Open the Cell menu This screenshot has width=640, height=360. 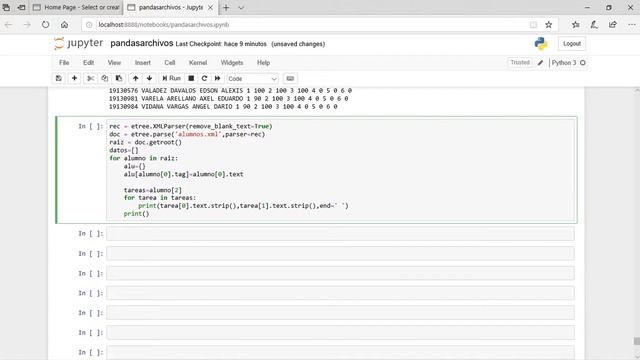(x=170, y=63)
